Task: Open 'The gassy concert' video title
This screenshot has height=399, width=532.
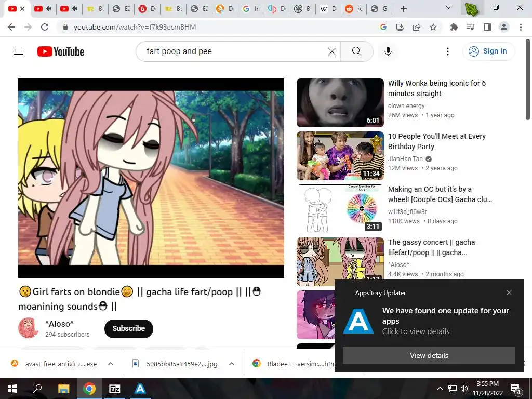Action: point(431,247)
